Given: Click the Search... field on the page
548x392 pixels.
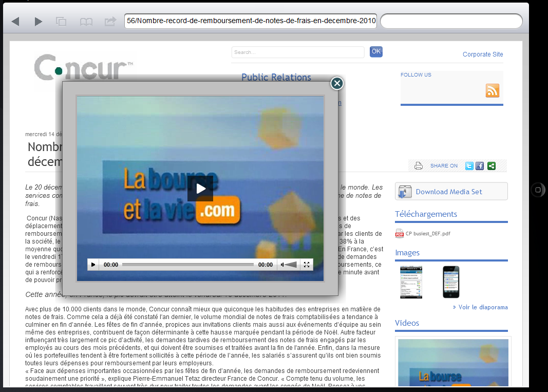Looking at the screenshot, I should (x=298, y=52).
